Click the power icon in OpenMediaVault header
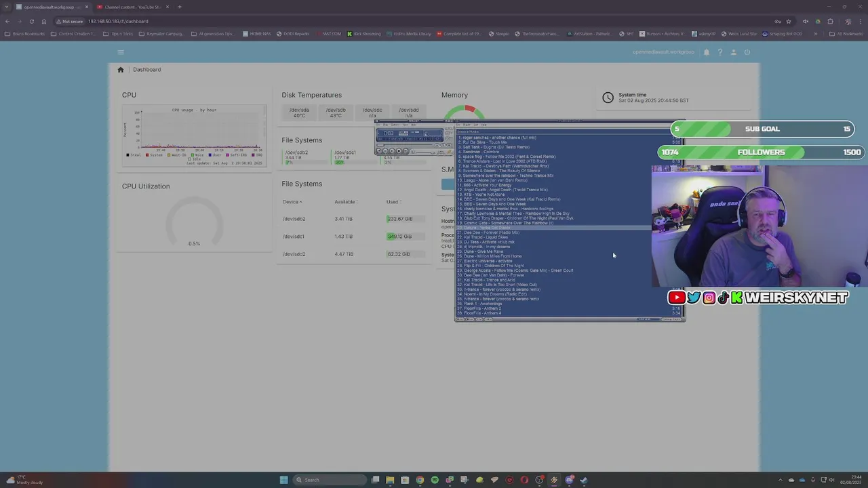Viewport: 868px width, 488px height. click(x=747, y=52)
